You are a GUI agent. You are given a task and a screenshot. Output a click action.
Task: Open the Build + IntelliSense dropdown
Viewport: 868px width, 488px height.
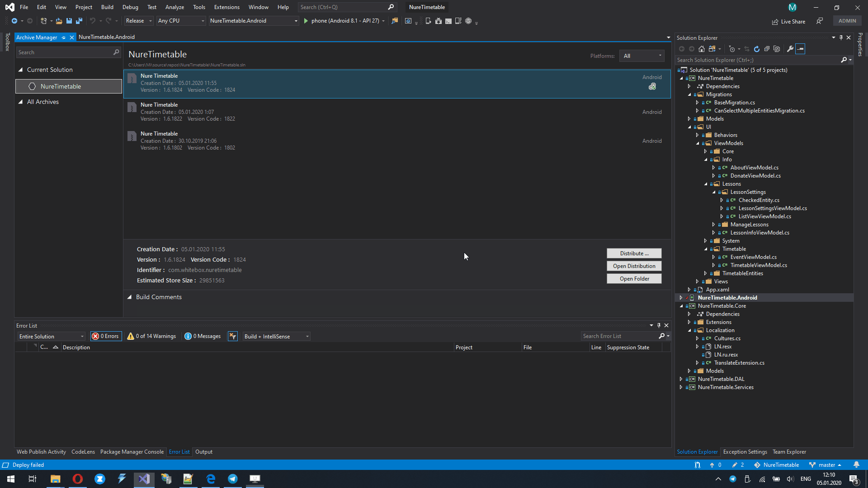click(x=276, y=337)
